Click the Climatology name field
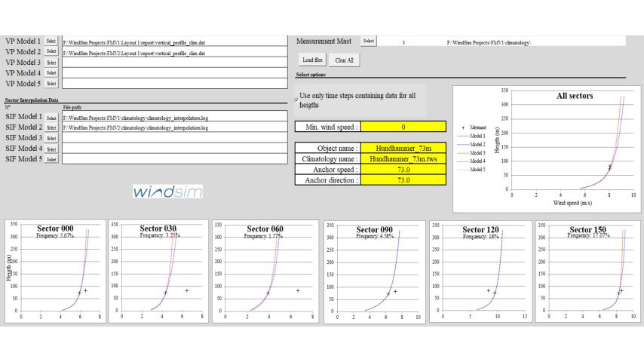 403,159
